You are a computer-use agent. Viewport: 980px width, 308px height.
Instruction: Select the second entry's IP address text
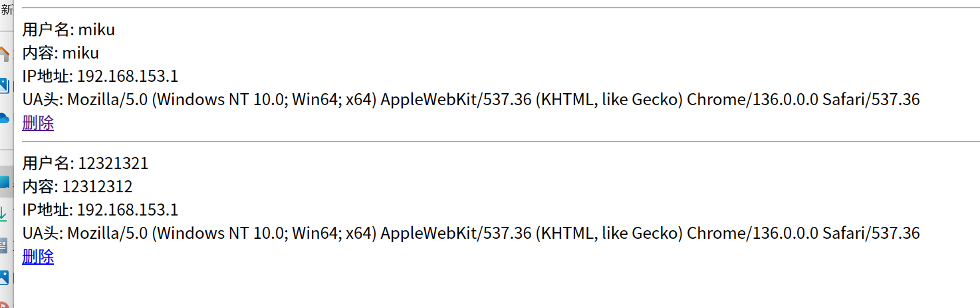pyautogui.click(x=100, y=210)
